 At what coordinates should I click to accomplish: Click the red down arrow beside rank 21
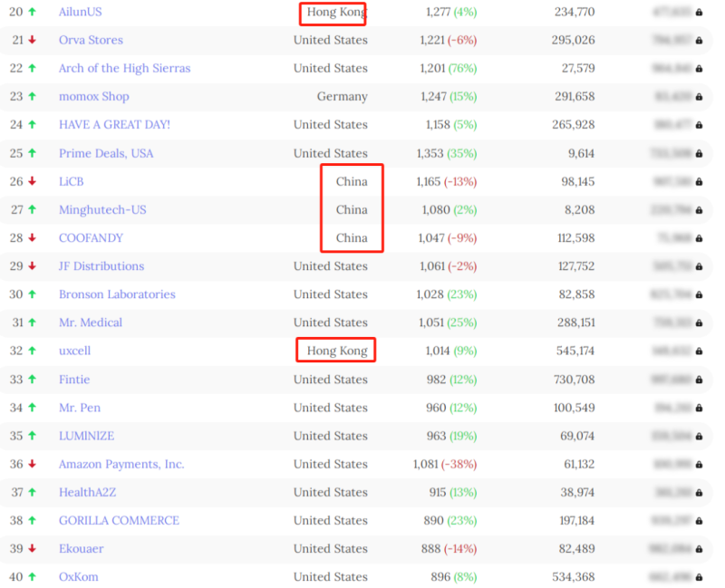(x=33, y=40)
